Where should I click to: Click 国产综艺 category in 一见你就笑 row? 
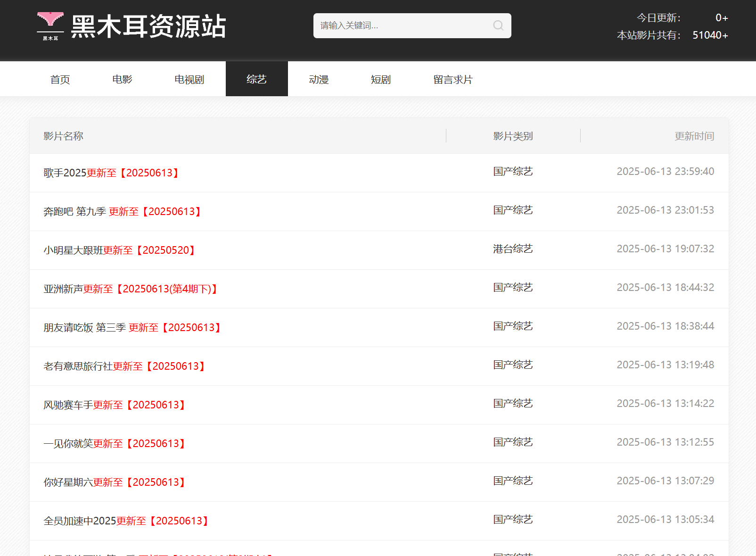coord(513,442)
